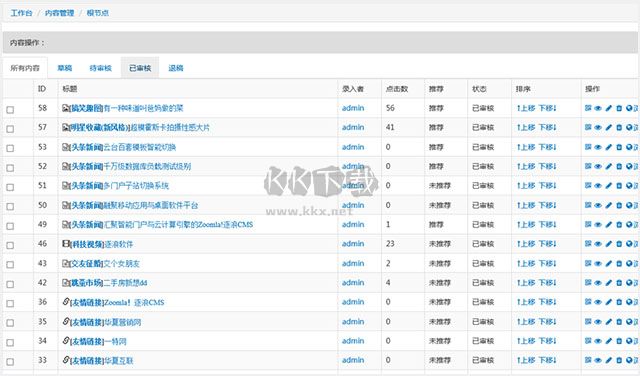Delete article 46 via trash icon
The height and width of the screenshot is (376, 640).
pyautogui.click(x=619, y=244)
